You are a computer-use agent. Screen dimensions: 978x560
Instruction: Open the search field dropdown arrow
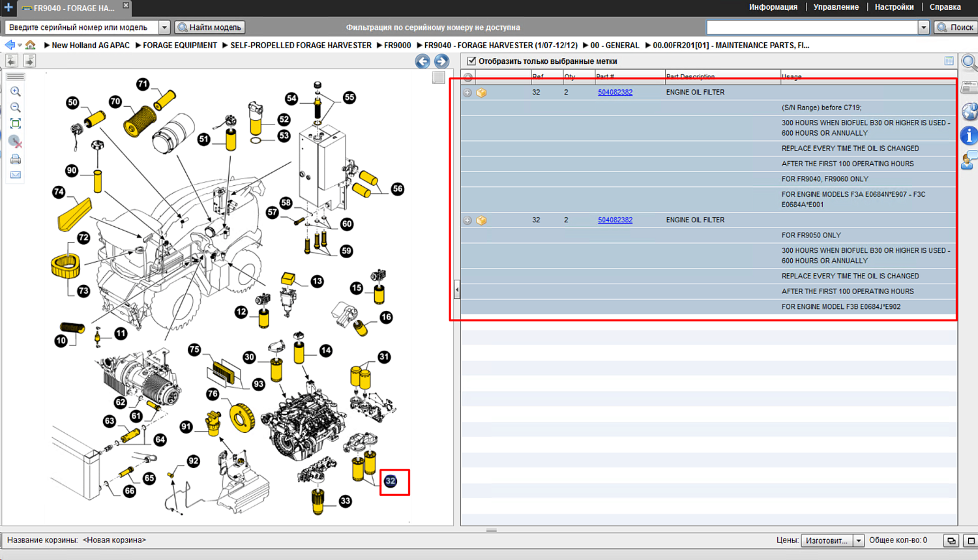[923, 27]
